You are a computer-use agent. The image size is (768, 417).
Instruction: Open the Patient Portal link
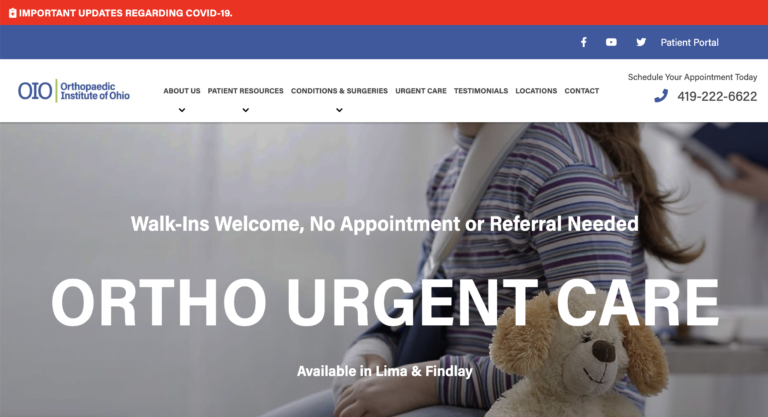[x=689, y=43]
